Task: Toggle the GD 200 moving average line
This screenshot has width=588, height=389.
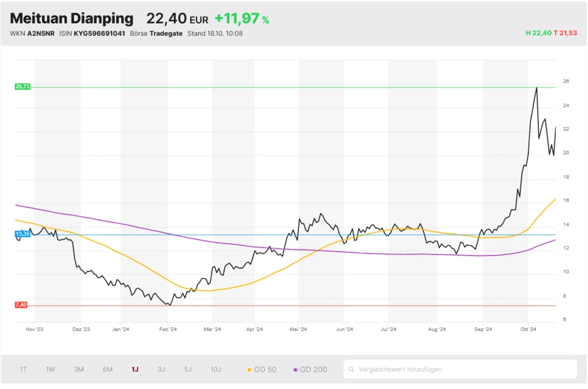Action: click(310, 370)
